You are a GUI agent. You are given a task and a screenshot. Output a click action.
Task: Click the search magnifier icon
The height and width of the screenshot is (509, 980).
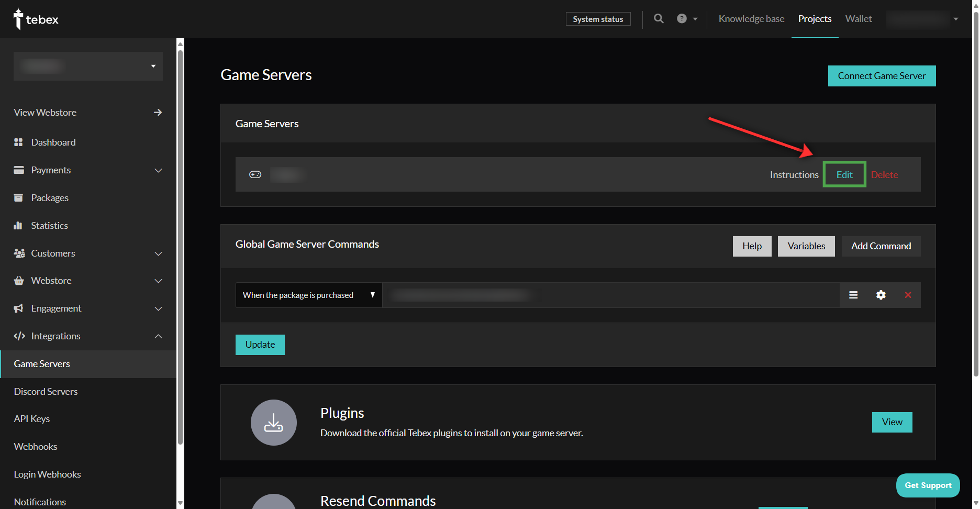(x=659, y=19)
